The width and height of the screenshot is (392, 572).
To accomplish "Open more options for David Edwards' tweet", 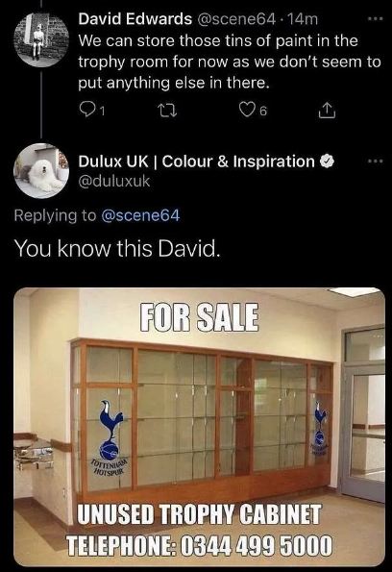I will (376, 18).
